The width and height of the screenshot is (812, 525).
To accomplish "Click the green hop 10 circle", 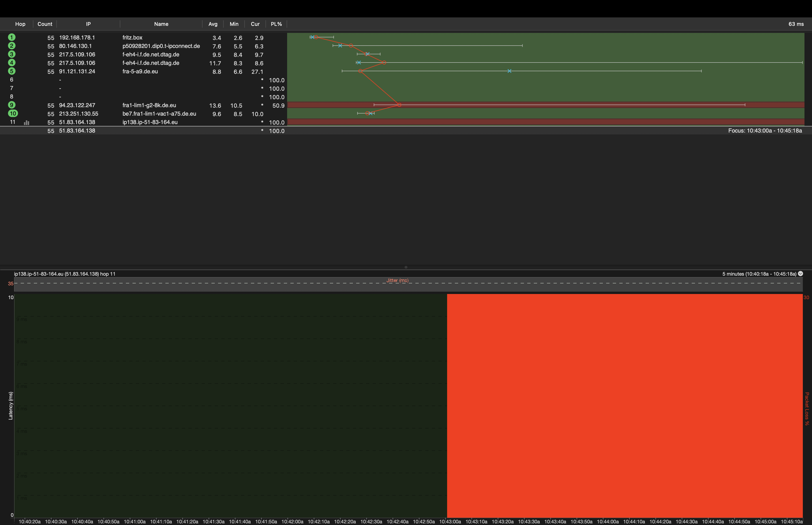I will 13,114.
